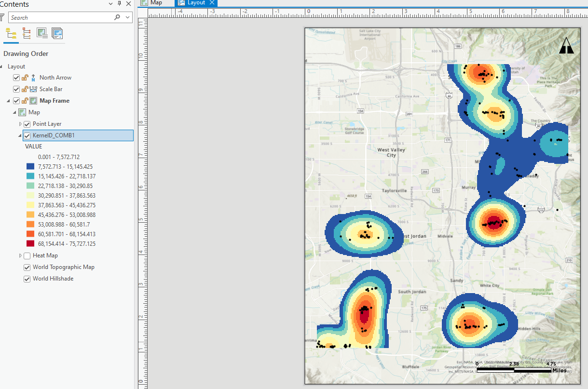Disable the Point Layer checkbox
This screenshot has width=588, height=389.
(27, 124)
